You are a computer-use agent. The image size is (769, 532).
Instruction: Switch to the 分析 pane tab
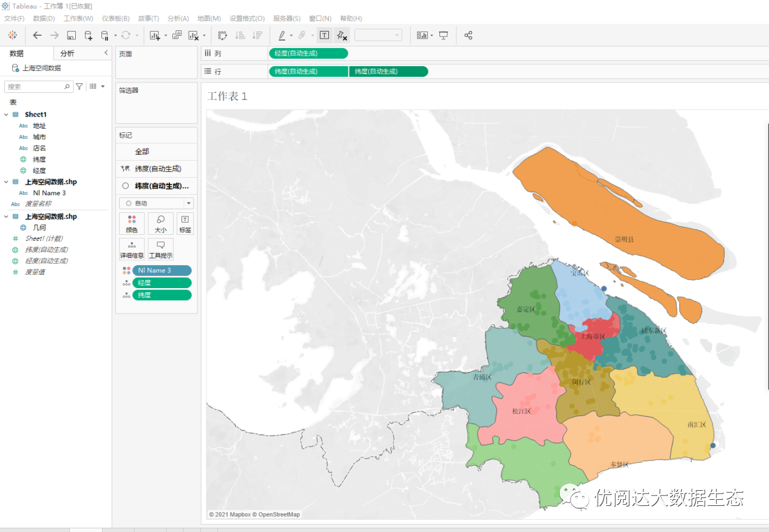[x=67, y=53]
